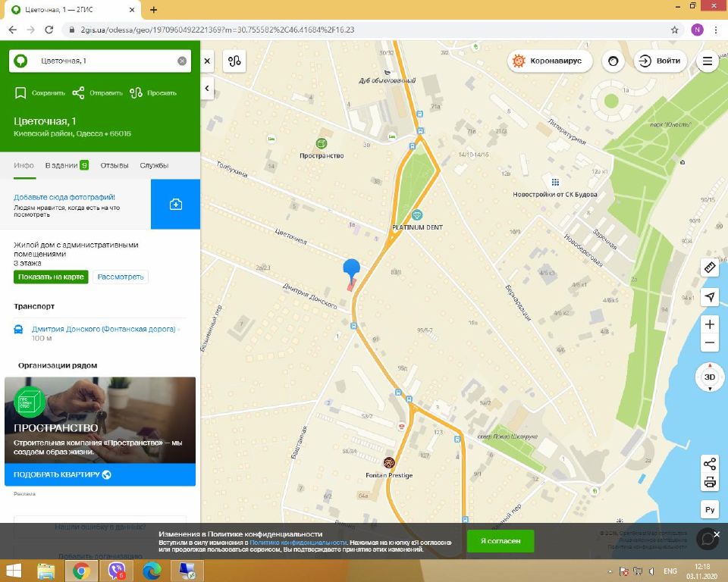The image size is (728, 582).
Task: Click ПОДОБРАТЬ КВАРТИРУ ad button
Action: pyautogui.click(x=100, y=474)
